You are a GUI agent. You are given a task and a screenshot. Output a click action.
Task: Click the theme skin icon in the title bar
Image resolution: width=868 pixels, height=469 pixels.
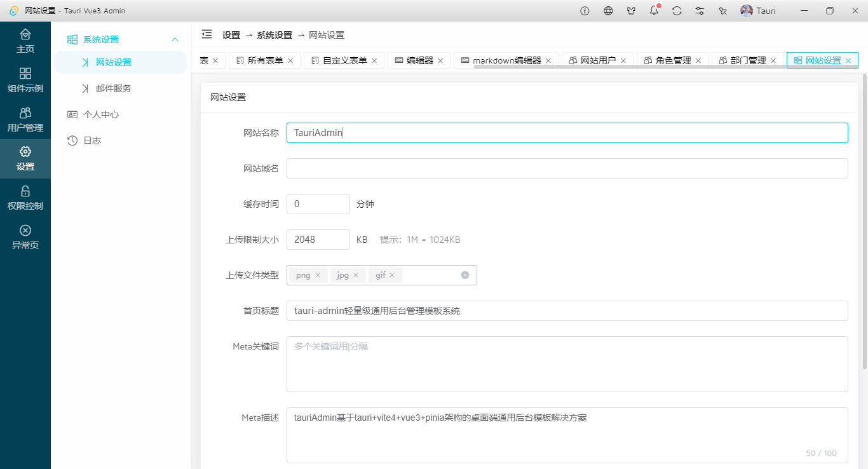(x=631, y=10)
